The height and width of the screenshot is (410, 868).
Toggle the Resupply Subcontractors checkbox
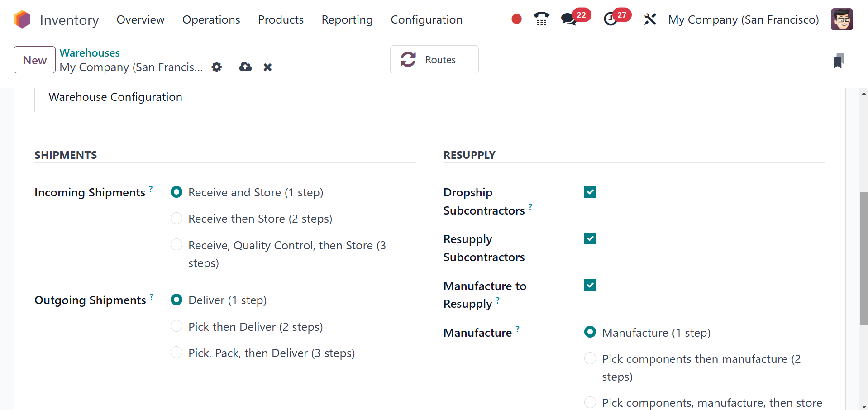click(590, 238)
